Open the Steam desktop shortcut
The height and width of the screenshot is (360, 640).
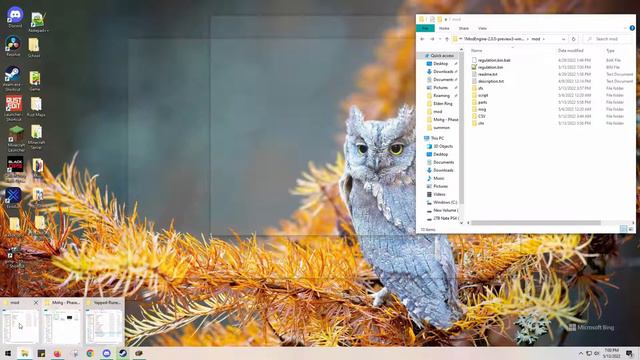pyautogui.click(x=13, y=79)
